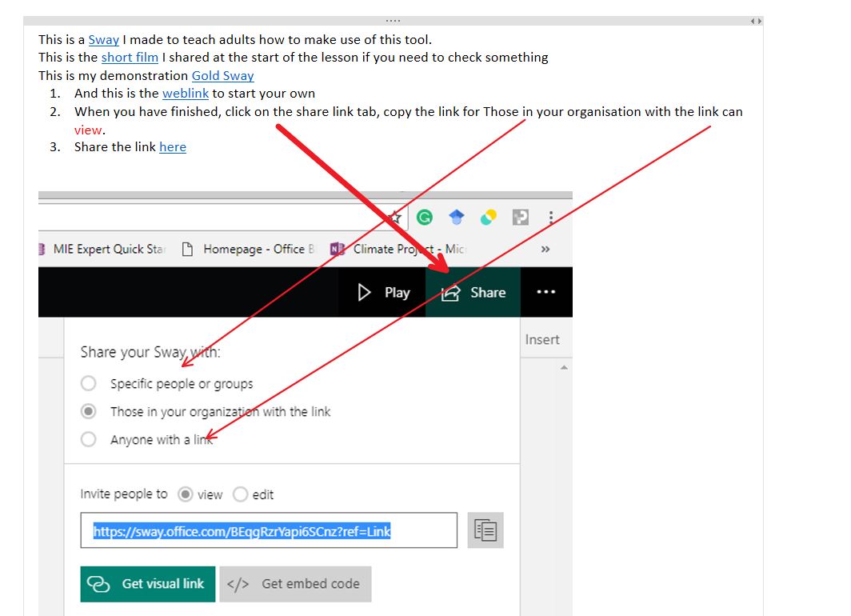Click the Get embed code button
851x616 pixels.
coord(295,584)
